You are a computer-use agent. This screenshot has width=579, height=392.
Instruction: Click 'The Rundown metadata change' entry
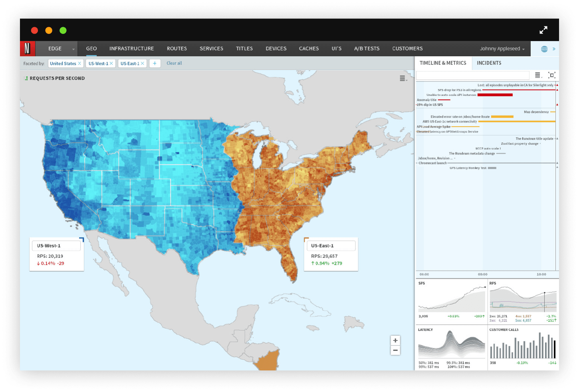472,154
